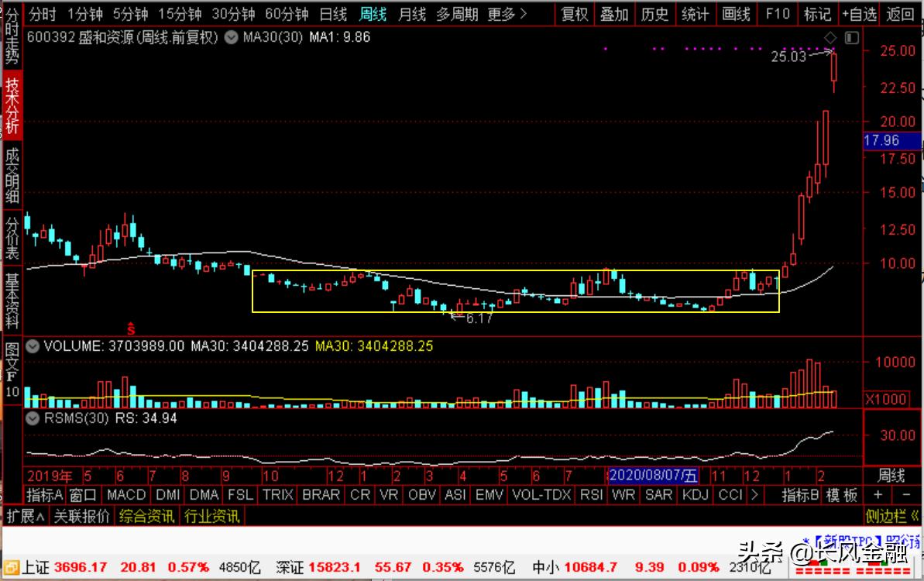The height and width of the screenshot is (581, 924).
Task: Collapse the VOLUME panel via its circle arrow
Action: click(x=31, y=346)
